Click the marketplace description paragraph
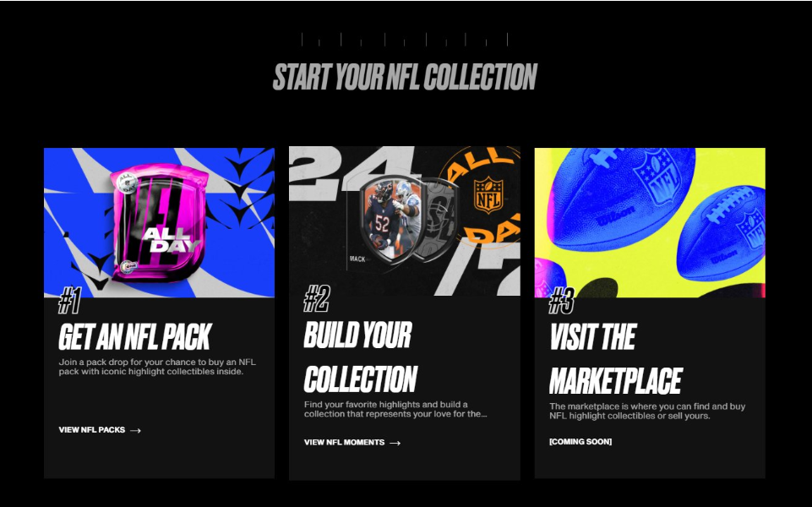 pyautogui.click(x=647, y=412)
